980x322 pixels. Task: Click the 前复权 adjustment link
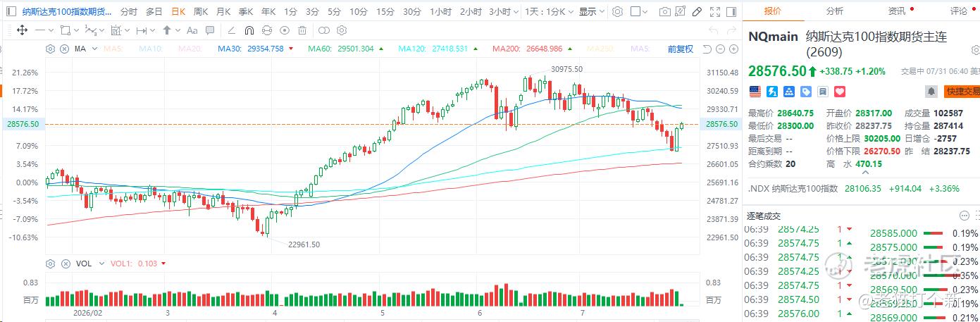pos(681,49)
